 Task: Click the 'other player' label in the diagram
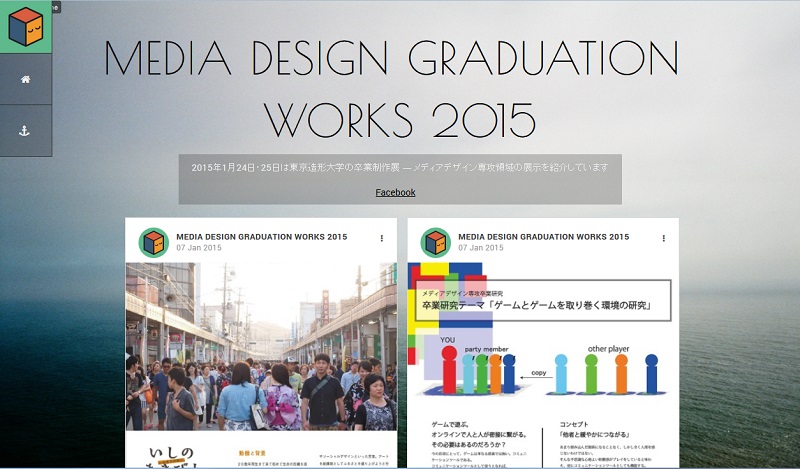608,349
